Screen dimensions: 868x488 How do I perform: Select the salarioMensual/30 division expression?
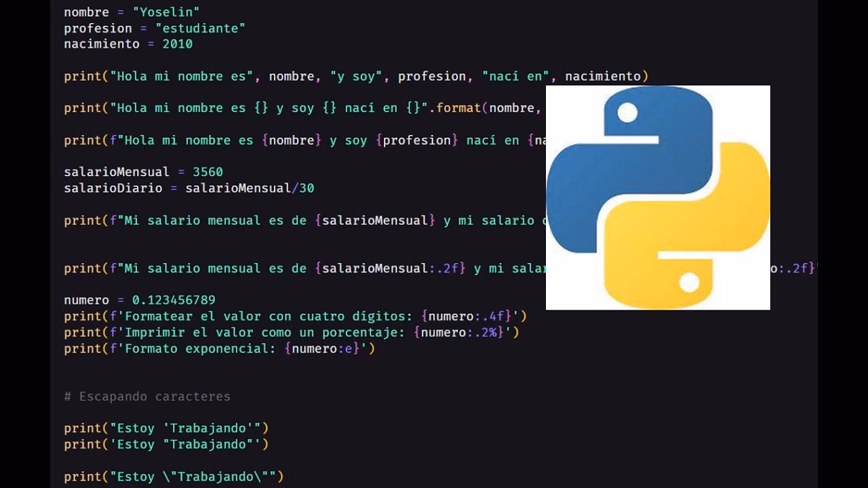250,188
